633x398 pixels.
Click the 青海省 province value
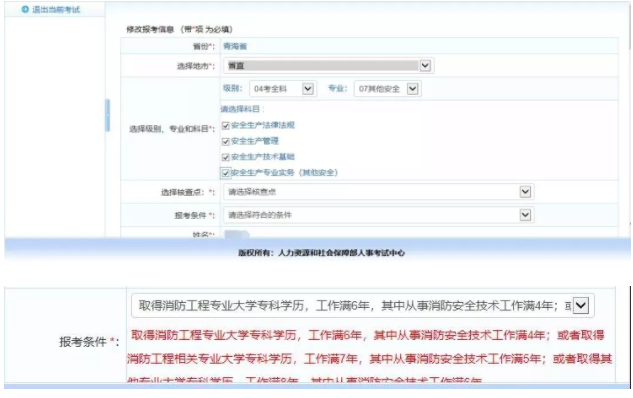[x=235, y=46]
